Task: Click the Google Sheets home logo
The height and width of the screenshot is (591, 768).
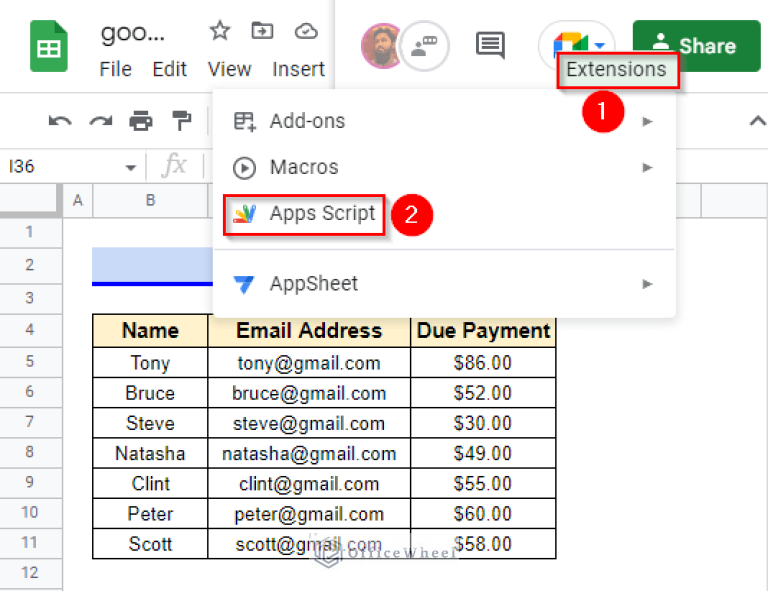Action: (x=48, y=47)
